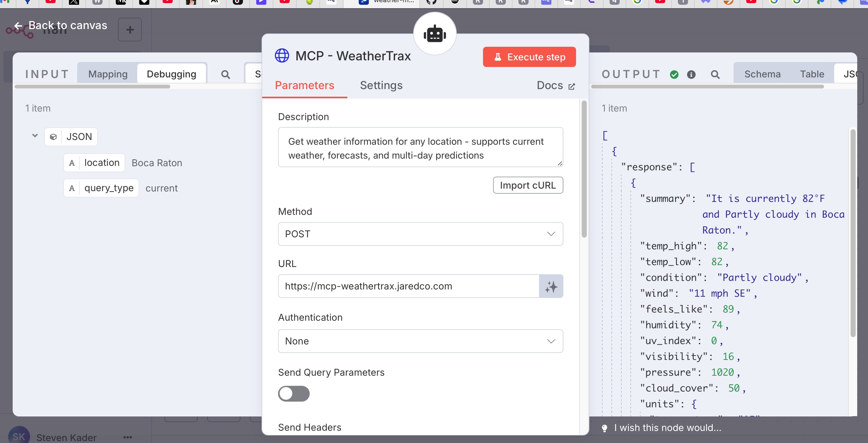This screenshot has width=868, height=443.
Task: Search the input panel with the magnifier
Action: (226, 74)
